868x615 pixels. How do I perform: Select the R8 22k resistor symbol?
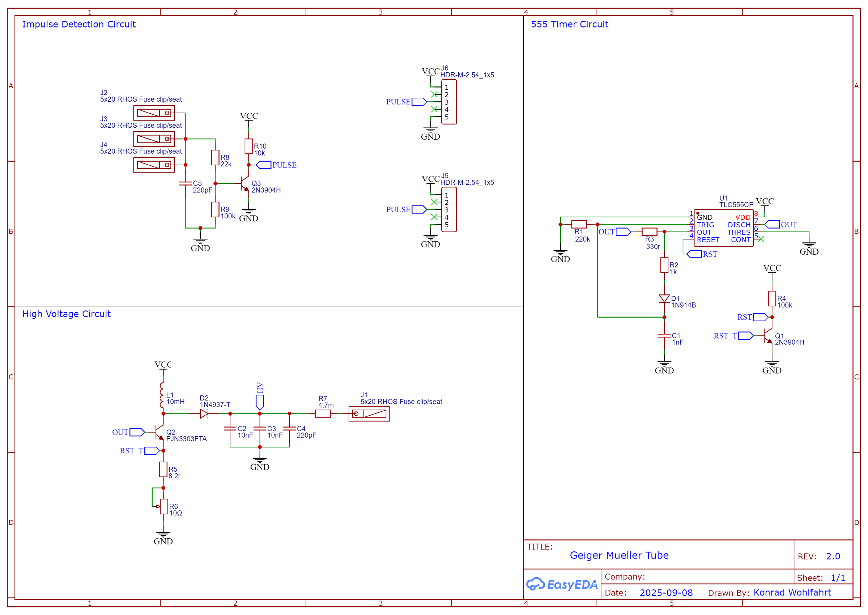(215, 157)
